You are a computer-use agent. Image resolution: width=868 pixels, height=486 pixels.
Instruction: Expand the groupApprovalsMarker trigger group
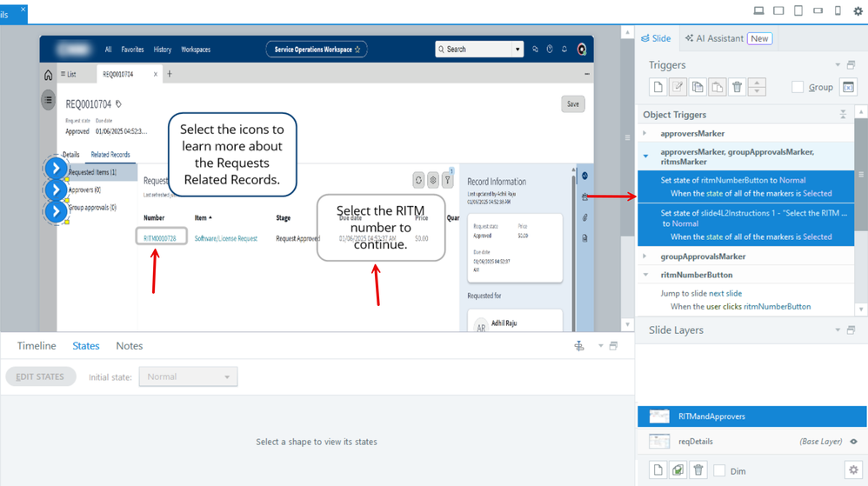[644, 256]
